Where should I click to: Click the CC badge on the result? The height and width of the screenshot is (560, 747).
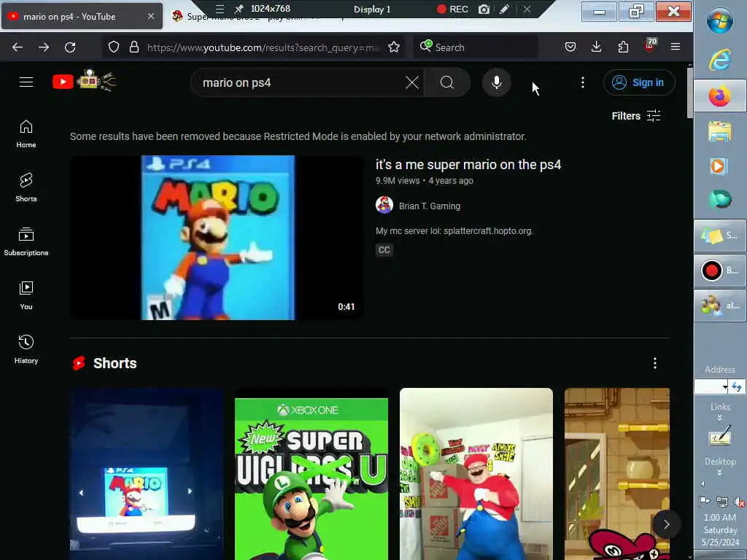384,250
